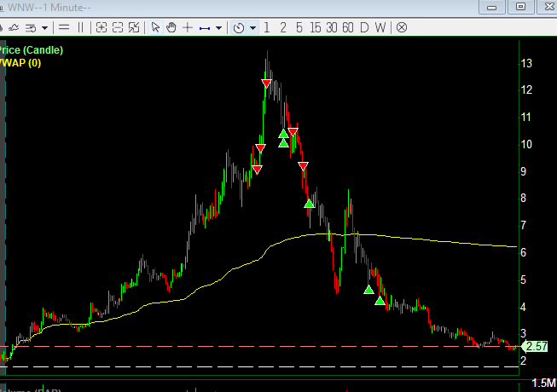Click the zoom out icon

(118, 27)
